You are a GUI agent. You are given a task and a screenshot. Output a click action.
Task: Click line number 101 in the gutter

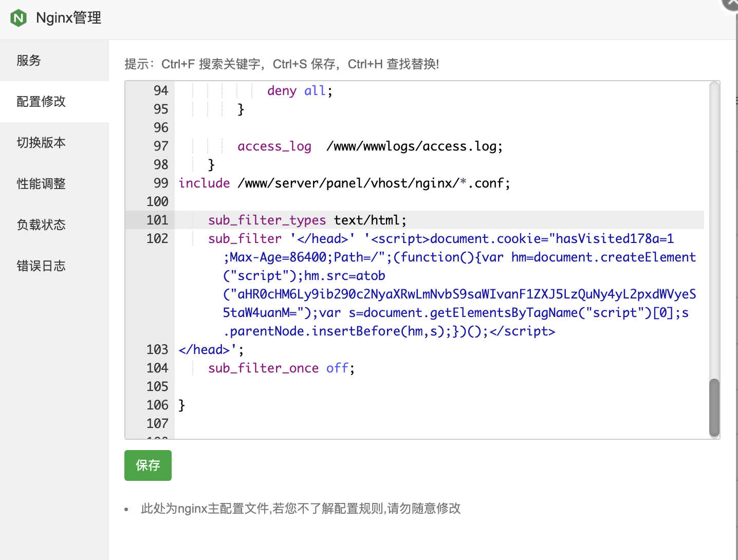click(157, 220)
